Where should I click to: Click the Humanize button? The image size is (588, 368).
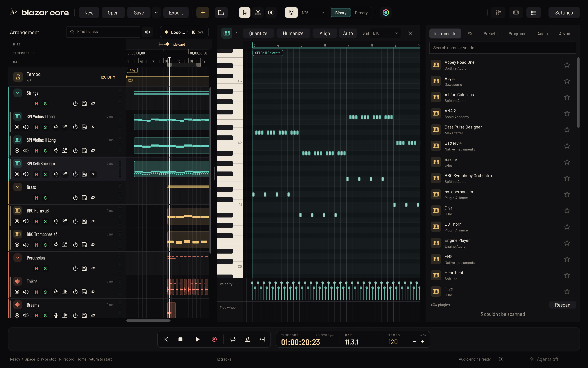coord(293,33)
